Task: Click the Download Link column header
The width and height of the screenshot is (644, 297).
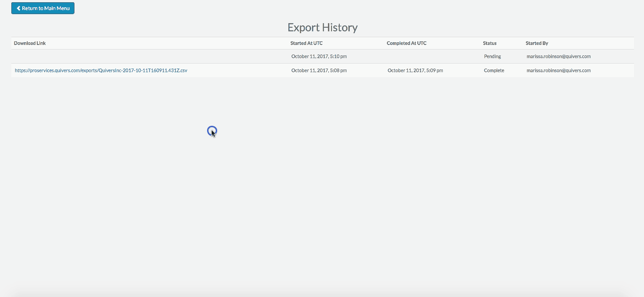Action: (30, 43)
